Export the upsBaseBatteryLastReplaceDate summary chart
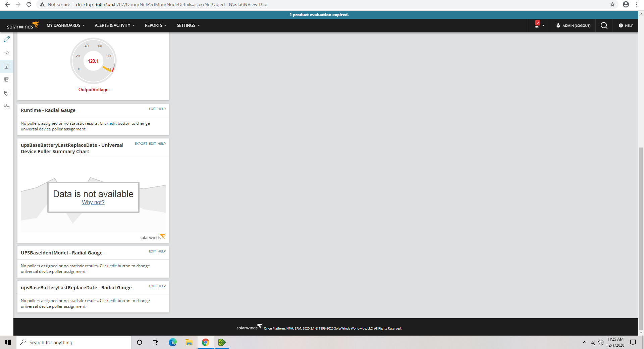The height and width of the screenshot is (349, 644). click(x=141, y=144)
